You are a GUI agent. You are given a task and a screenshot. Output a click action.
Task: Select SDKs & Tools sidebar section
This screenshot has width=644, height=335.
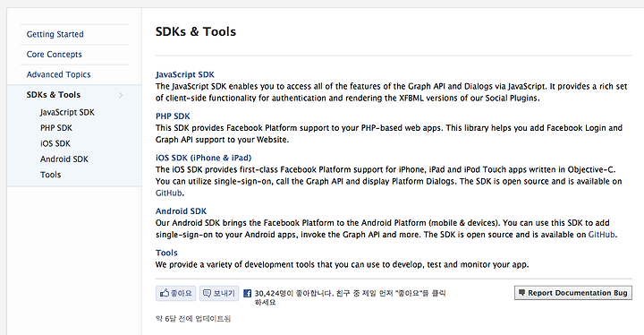tap(54, 95)
